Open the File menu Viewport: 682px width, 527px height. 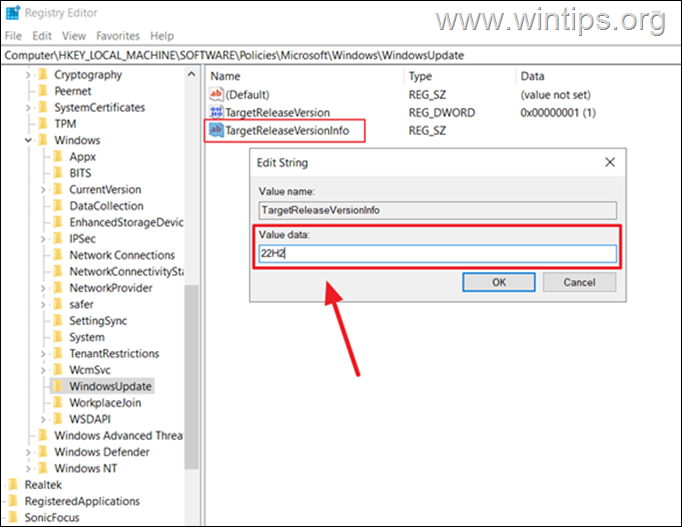13,36
